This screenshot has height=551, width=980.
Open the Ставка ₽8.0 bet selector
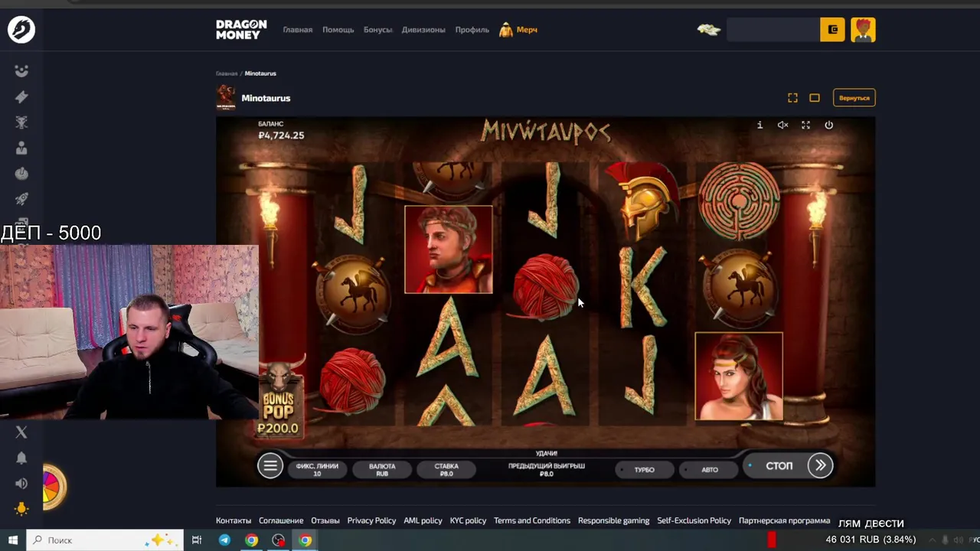point(446,469)
